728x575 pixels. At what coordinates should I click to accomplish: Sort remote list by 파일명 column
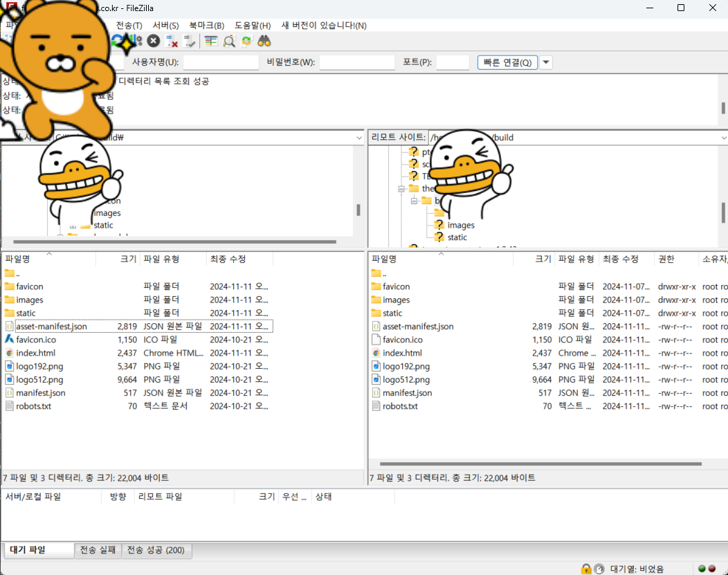tap(441, 259)
